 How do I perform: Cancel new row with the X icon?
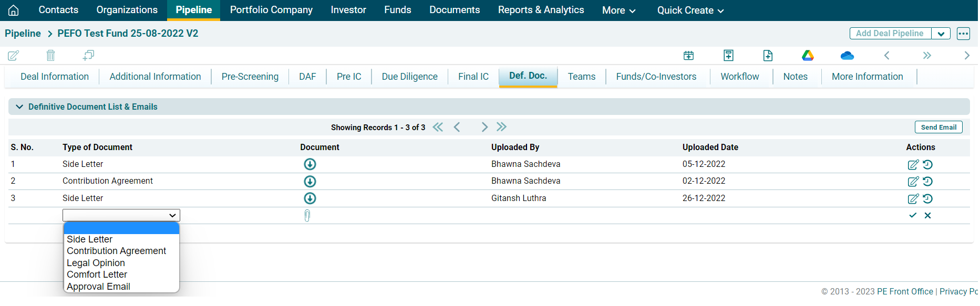[x=928, y=215]
